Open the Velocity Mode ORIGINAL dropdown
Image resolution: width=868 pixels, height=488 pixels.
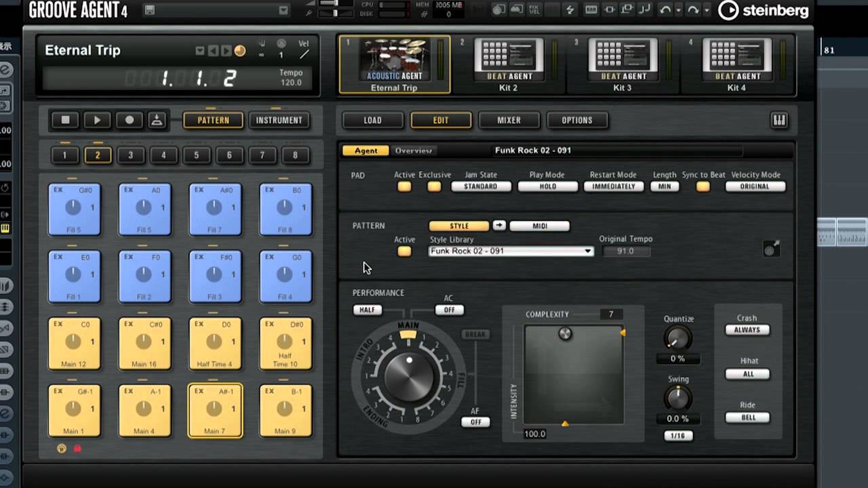click(x=755, y=186)
